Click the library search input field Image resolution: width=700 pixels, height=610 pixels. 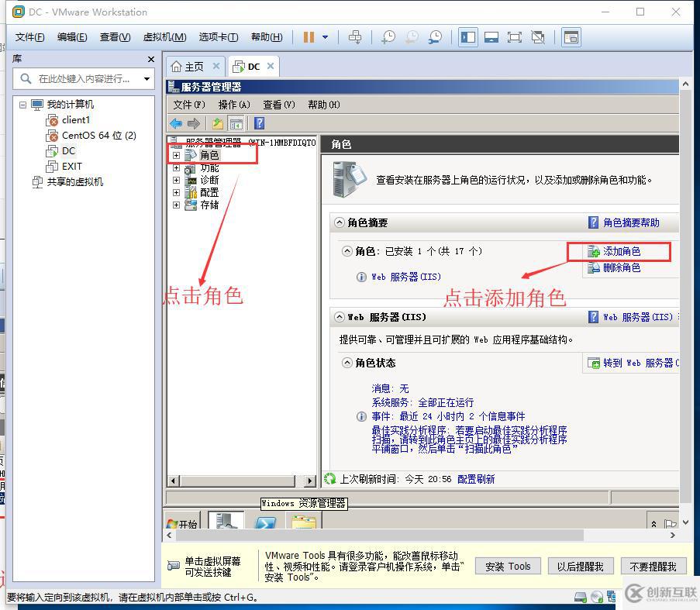click(84, 79)
